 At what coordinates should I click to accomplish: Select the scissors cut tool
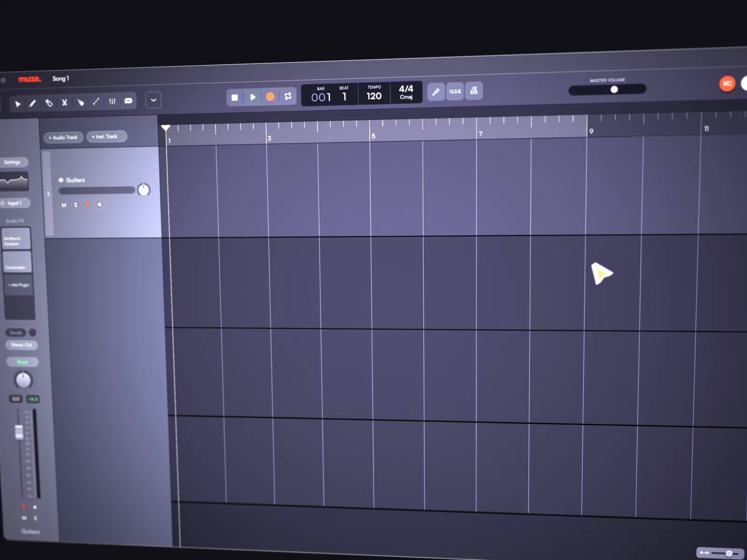click(64, 102)
